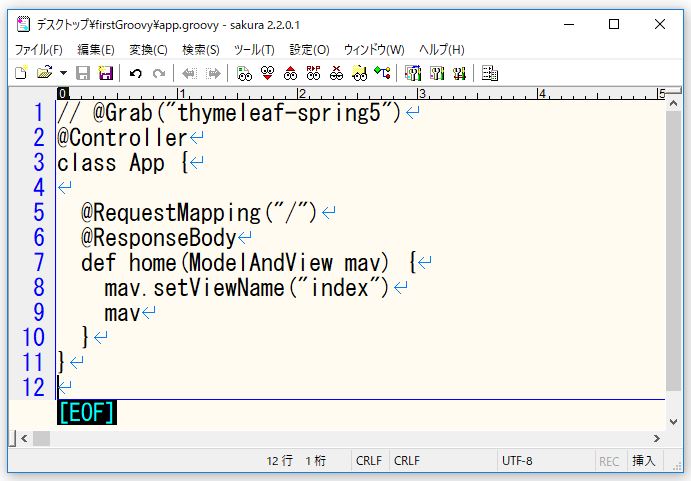Click line number 7 in the gutter
The image size is (691, 481).
39,262
